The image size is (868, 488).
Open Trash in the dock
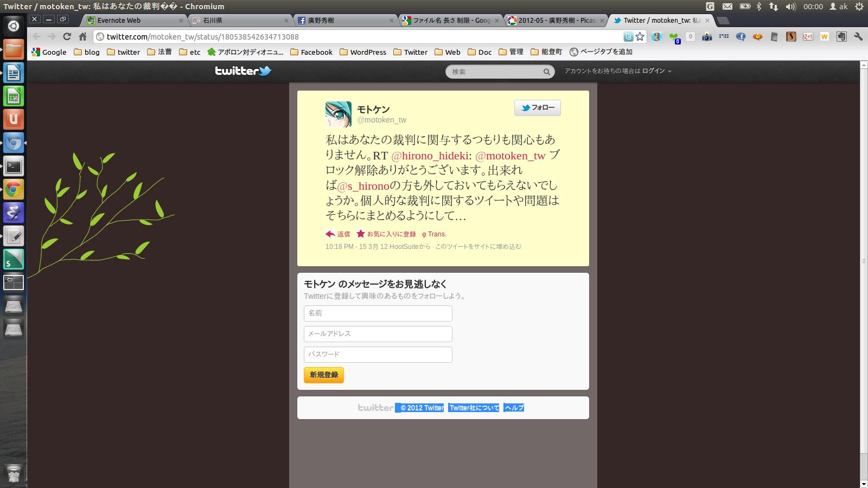click(14, 473)
